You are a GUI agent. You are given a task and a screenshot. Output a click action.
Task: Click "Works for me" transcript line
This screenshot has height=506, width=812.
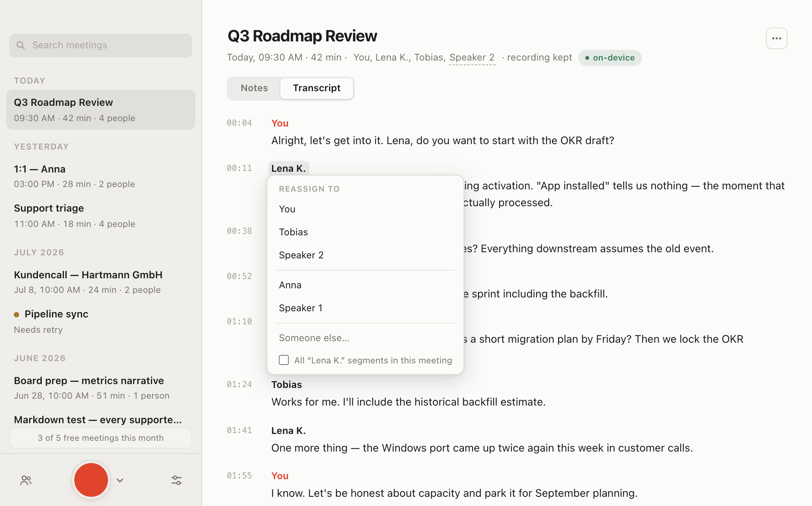click(408, 402)
